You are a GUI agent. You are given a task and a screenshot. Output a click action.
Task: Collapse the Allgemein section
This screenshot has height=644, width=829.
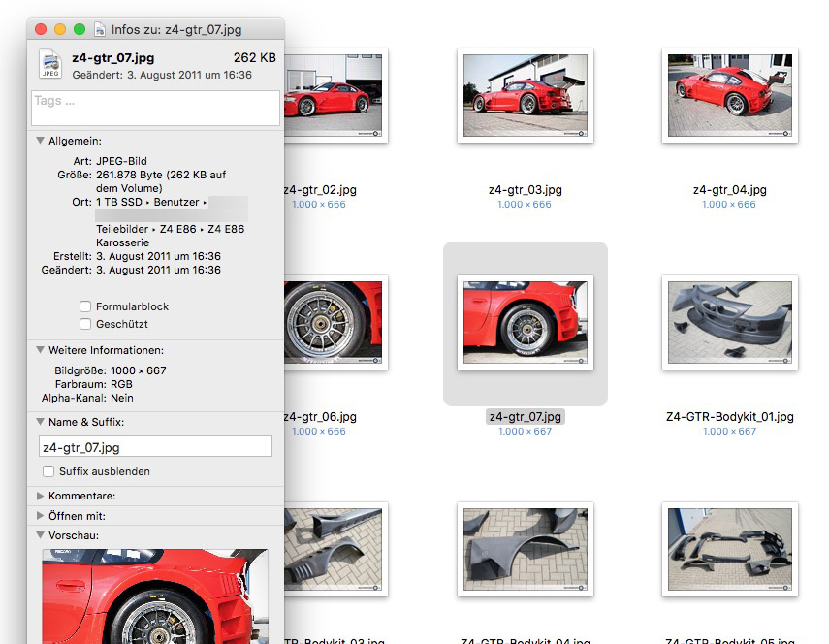tap(40, 141)
